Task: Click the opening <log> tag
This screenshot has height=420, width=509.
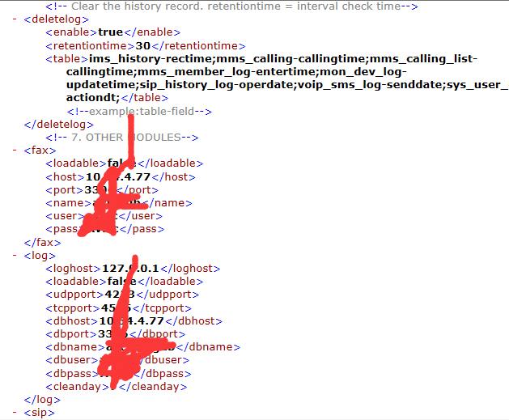Action: pos(40,256)
